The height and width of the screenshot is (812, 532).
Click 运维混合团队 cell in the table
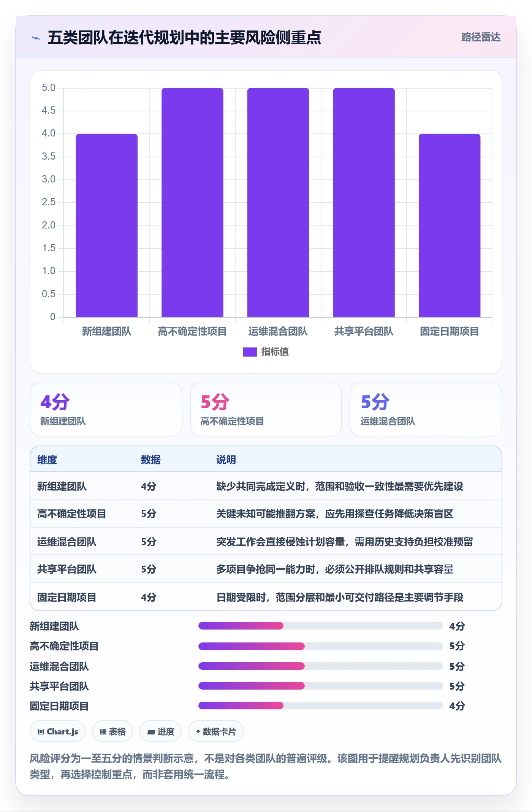(67, 542)
